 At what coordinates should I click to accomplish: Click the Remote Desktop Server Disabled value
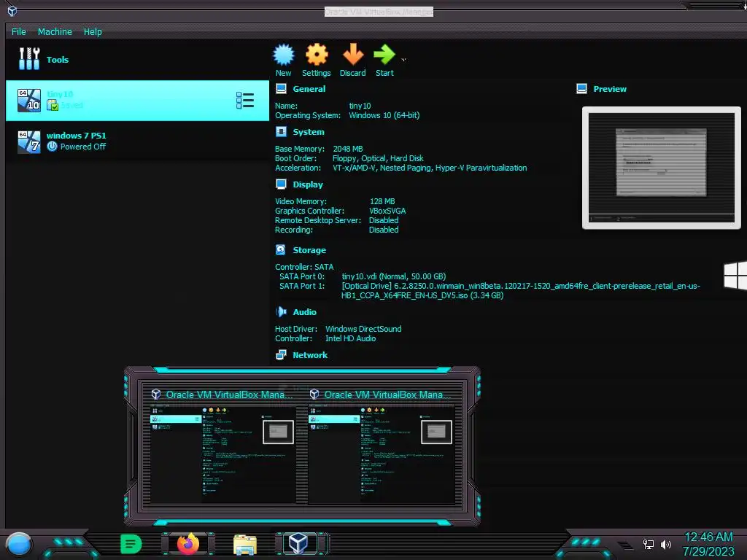coord(384,220)
